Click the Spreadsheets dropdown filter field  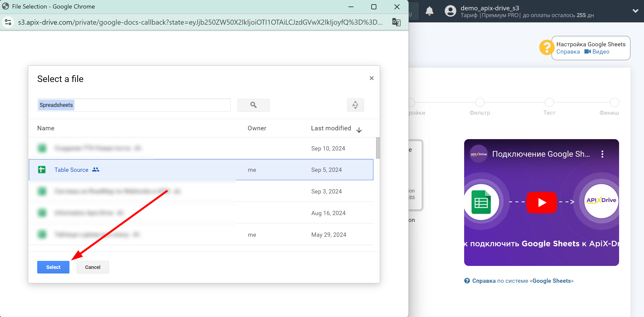[x=134, y=105]
